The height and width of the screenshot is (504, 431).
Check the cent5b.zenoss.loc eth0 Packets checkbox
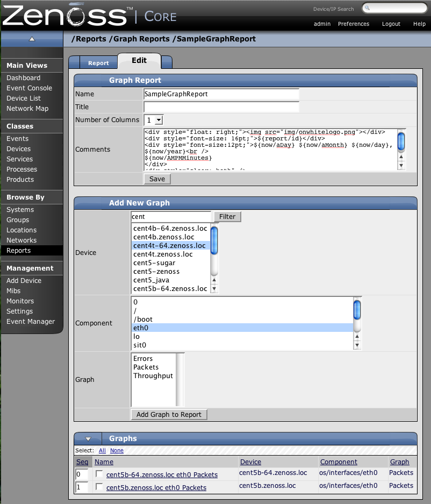coord(99,487)
